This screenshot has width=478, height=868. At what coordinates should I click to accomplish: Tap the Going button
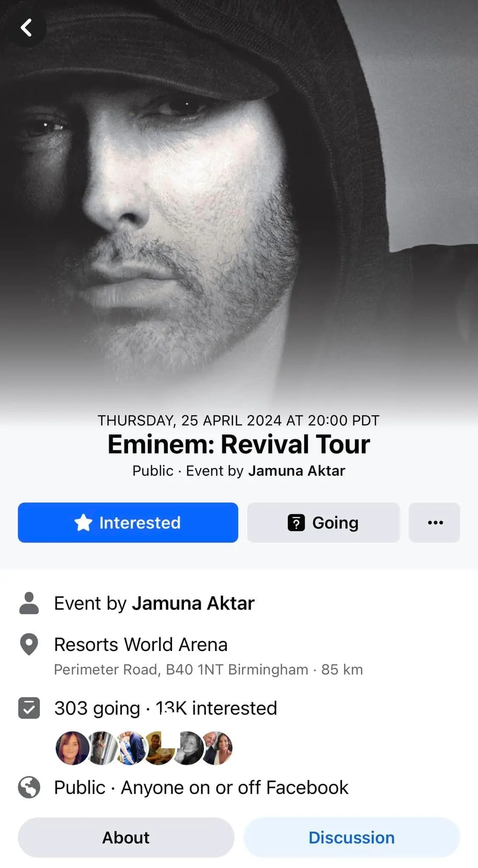pyautogui.click(x=323, y=522)
